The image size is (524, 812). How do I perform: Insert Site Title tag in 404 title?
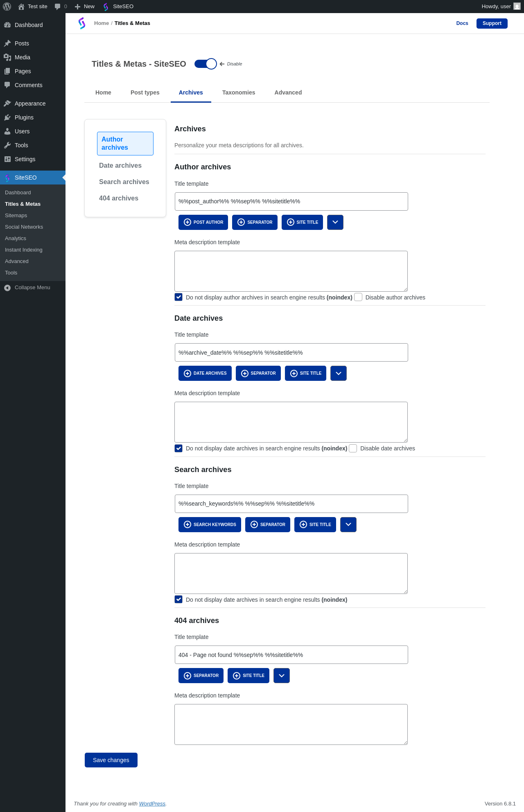tap(248, 675)
